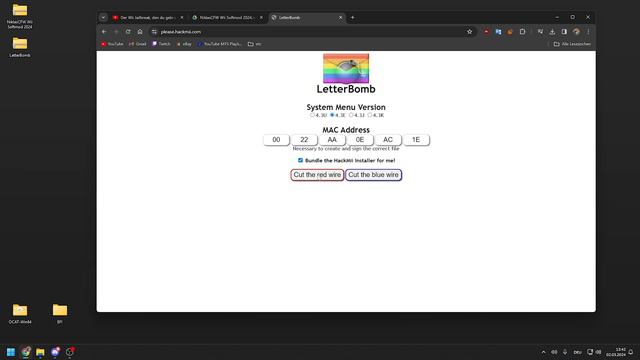Open the red extension icon in toolbar
Viewport: 640px width, 360px height.
click(x=486, y=32)
